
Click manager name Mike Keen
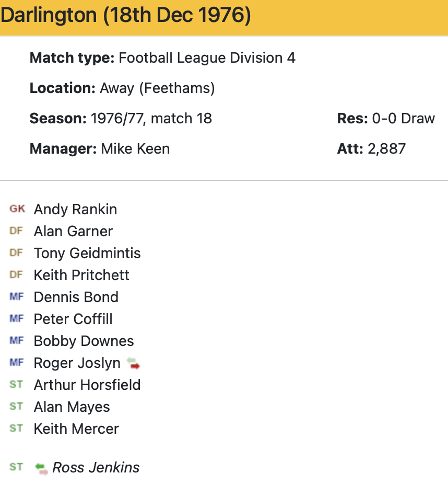[135, 148]
